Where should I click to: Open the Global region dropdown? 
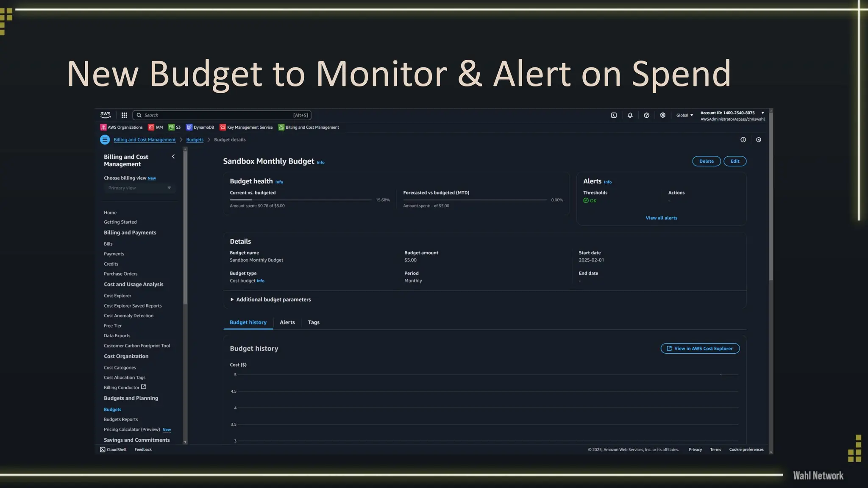(684, 115)
